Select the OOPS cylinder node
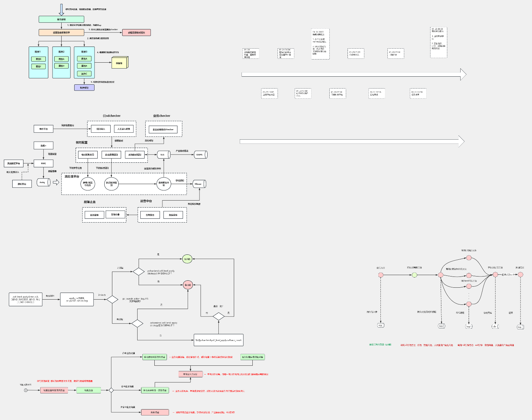This screenshot has height=420, width=532. pyautogui.click(x=200, y=154)
